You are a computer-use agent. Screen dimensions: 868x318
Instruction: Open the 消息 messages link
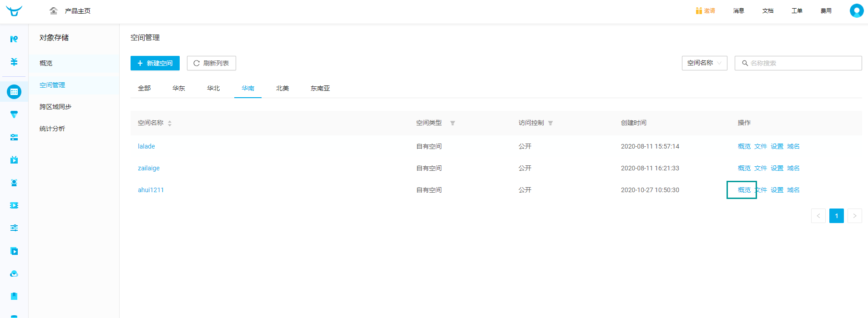coord(739,11)
